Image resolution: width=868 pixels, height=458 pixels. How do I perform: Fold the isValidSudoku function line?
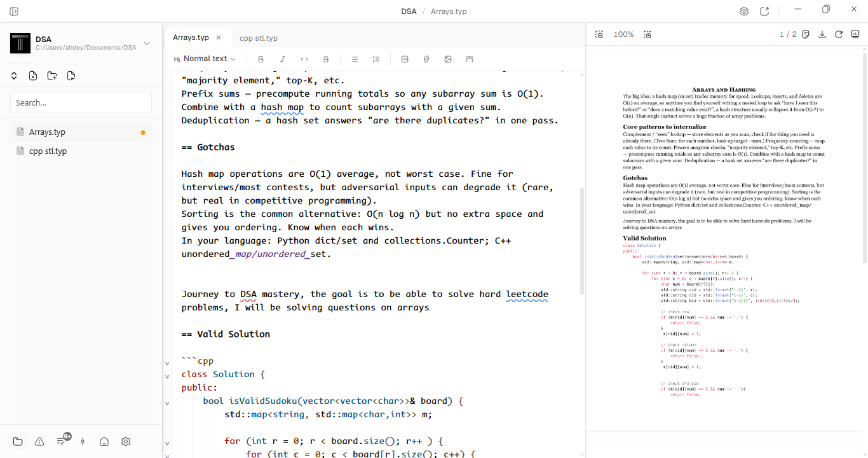point(167,403)
